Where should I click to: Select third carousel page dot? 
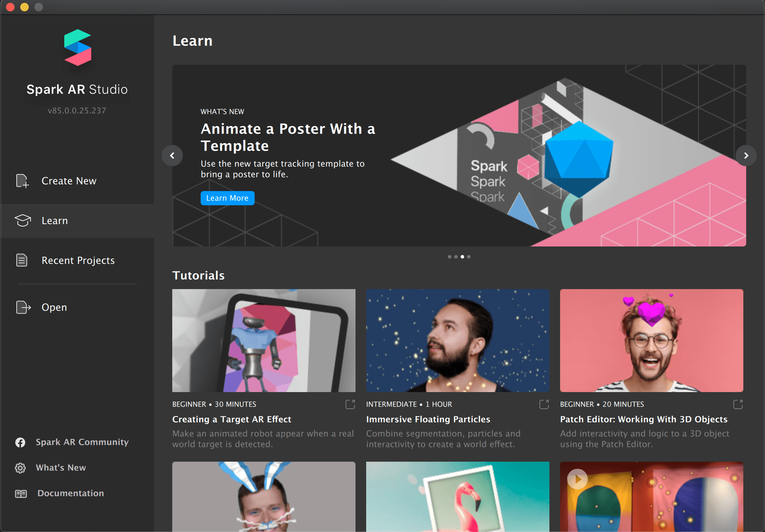coord(462,257)
